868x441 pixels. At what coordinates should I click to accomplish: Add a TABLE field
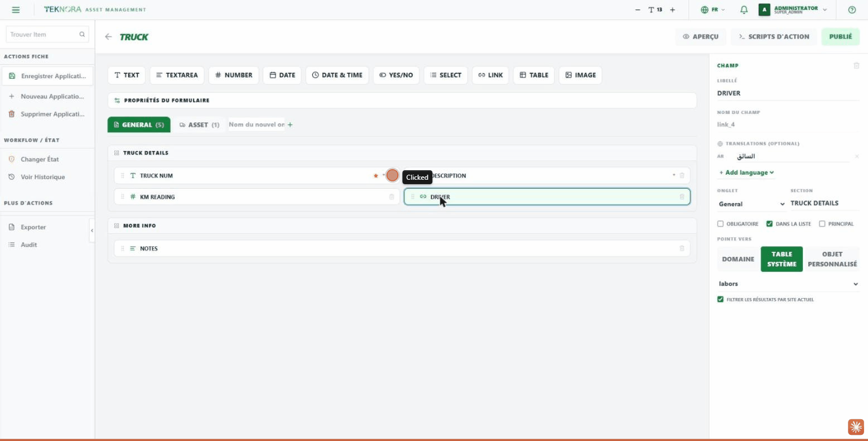click(534, 75)
